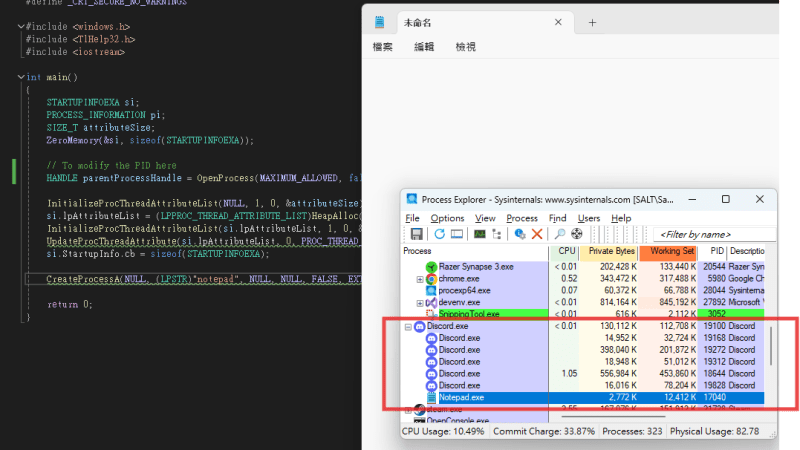Click the Notepad.exe process icon

[431, 397]
